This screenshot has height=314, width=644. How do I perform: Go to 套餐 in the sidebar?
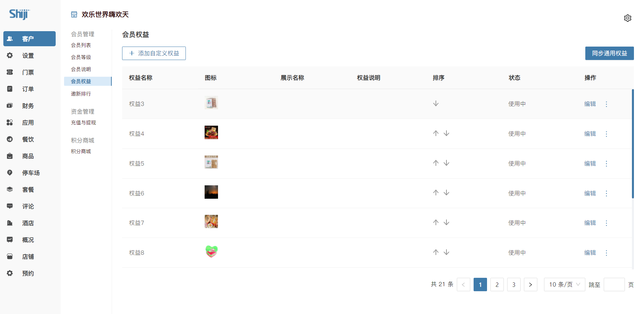click(30, 190)
